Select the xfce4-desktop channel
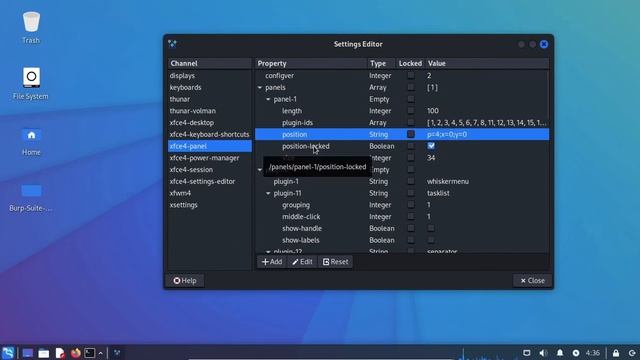The image size is (640, 360). pyautogui.click(x=210, y=122)
